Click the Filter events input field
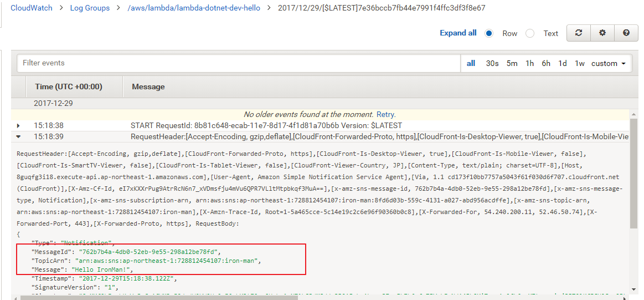Image resolution: width=644 pixels, height=300 pixels. point(238,63)
